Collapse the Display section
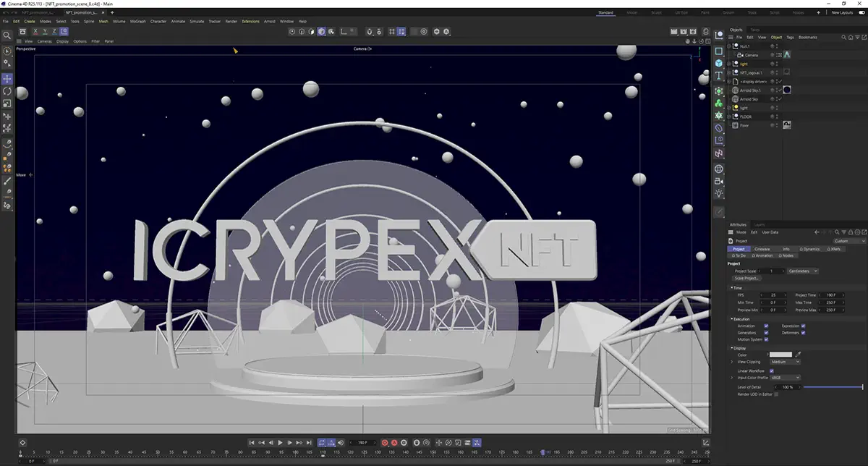This screenshot has height=466, width=868. click(x=731, y=347)
